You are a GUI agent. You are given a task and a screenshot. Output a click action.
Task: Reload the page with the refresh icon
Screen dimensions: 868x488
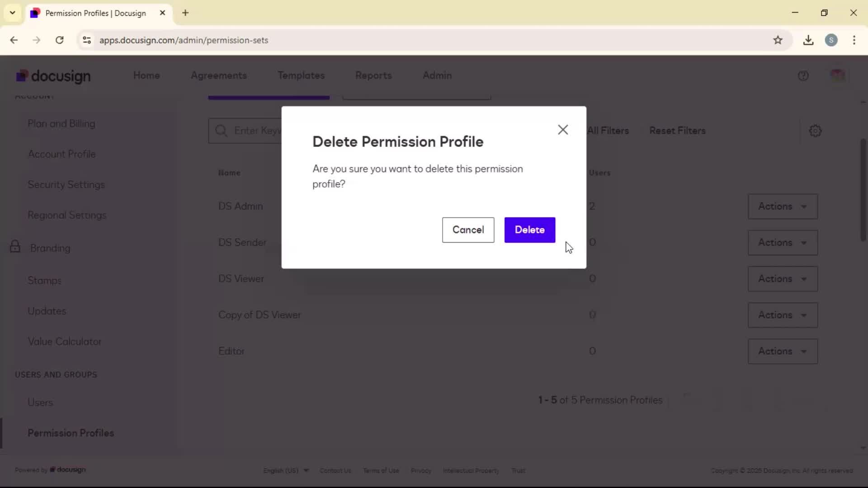click(x=59, y=40)
